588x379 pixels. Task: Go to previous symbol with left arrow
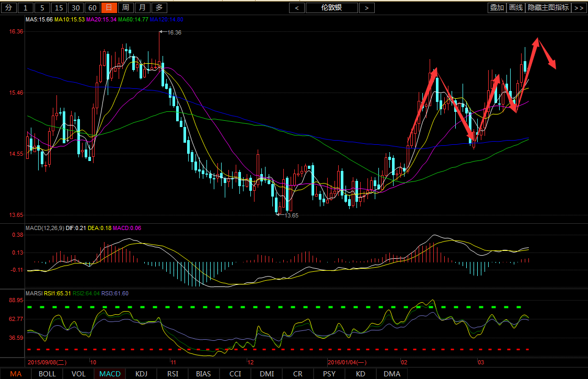click(x=297, y=7)
